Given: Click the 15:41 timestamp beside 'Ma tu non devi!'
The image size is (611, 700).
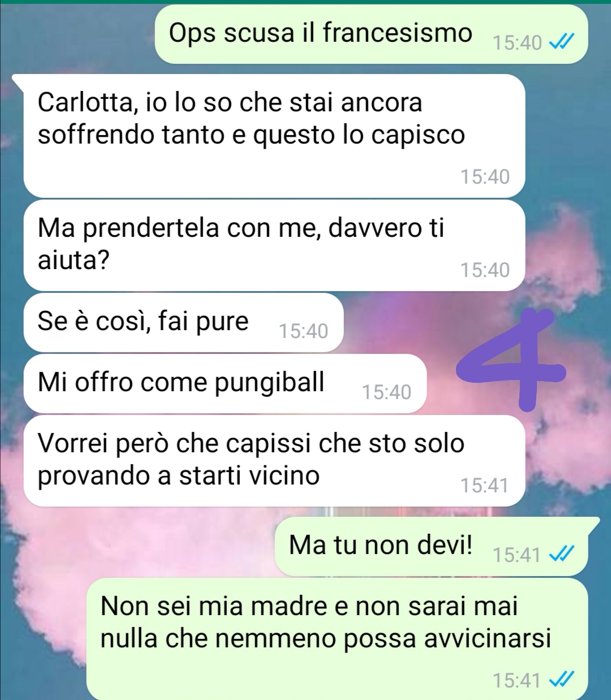Looking at the screenshot, I should pos(517,555).
